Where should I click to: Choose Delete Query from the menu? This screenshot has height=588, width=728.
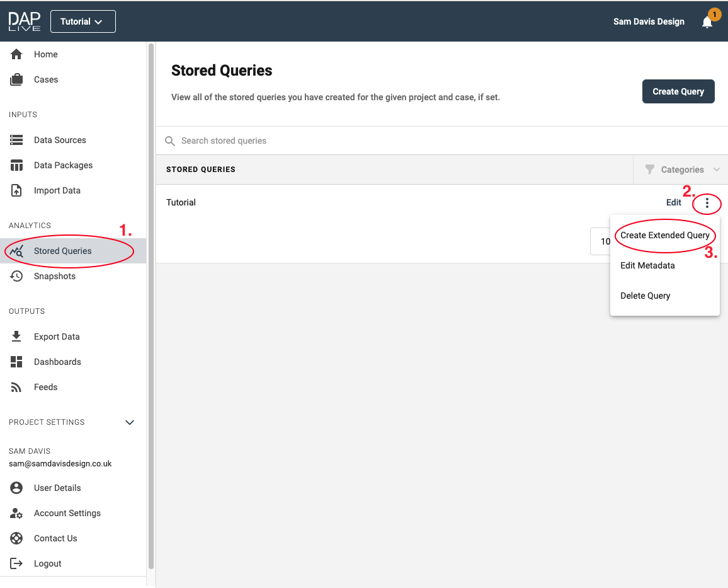[x=664, y=296]
